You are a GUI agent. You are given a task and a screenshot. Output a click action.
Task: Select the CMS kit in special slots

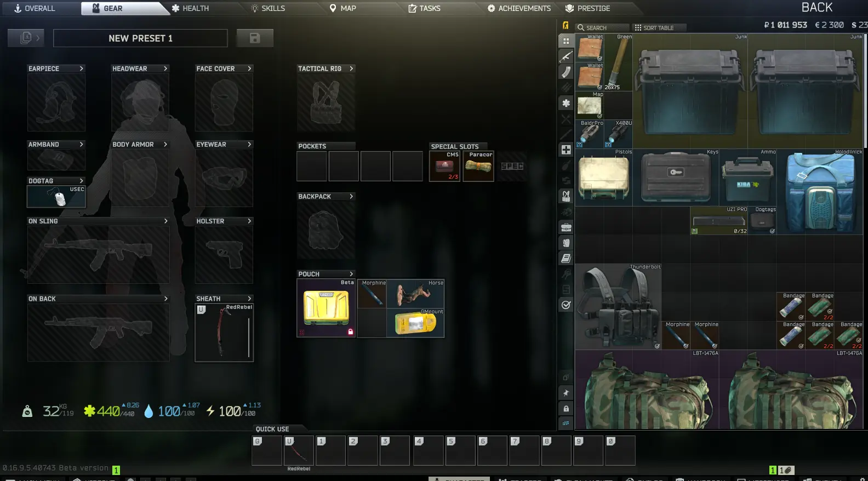pyautogui.click(x=444, y=166)
